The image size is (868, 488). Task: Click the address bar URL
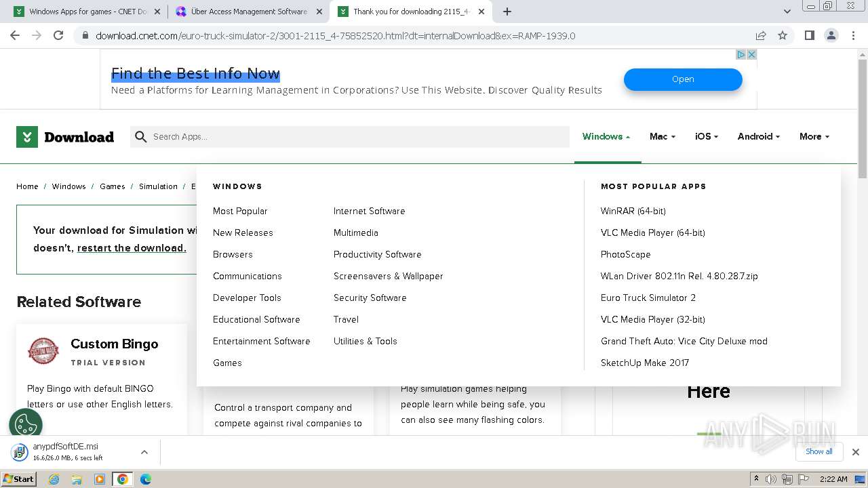click(x=335, y=35)
